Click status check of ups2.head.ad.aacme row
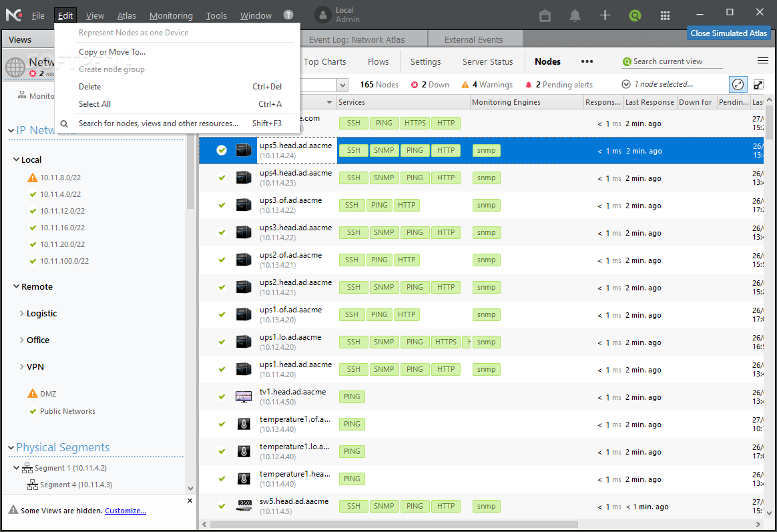This screenshot has width=777, height=532. pyautogui.click(x=222, y=287)
